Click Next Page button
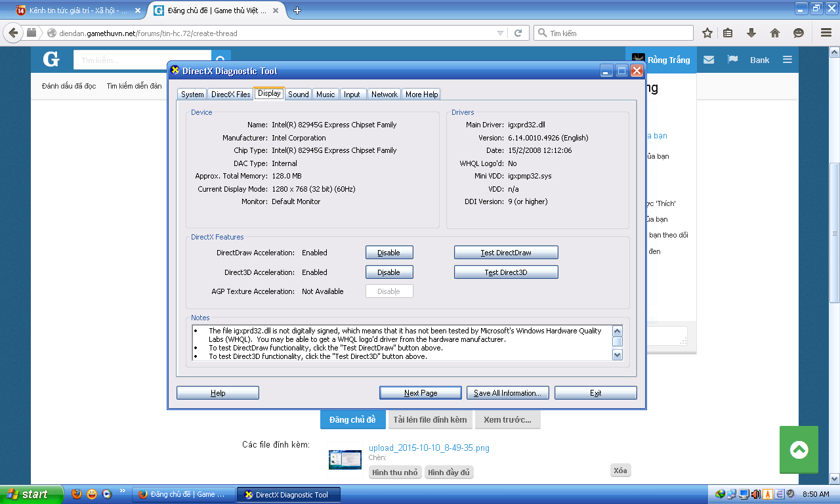Viewport: 840px width, 504px height. click(421, 393)
